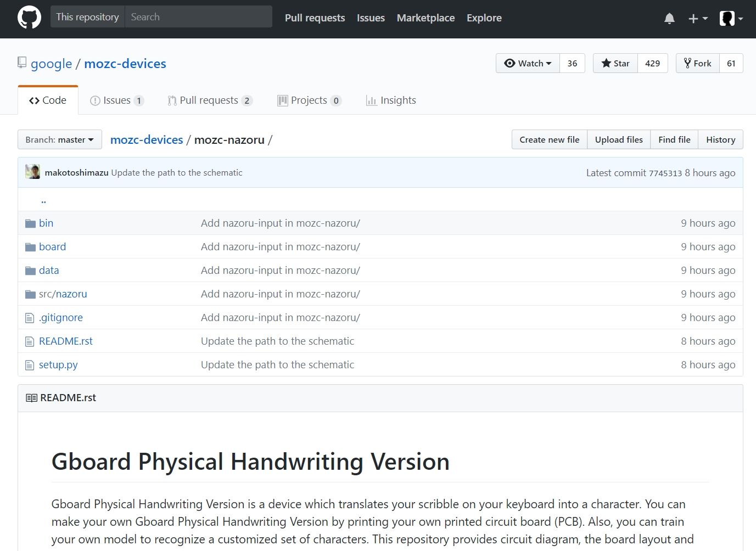The image size is (756, 551).
Task: Open Pull requests in top navigation
Action: coord(315,18)
